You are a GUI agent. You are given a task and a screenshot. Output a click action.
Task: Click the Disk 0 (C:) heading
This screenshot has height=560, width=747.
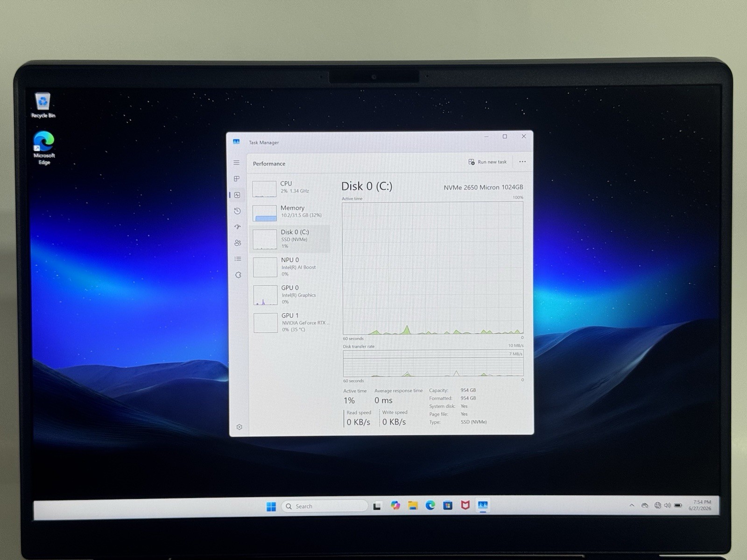coord(366,186)
